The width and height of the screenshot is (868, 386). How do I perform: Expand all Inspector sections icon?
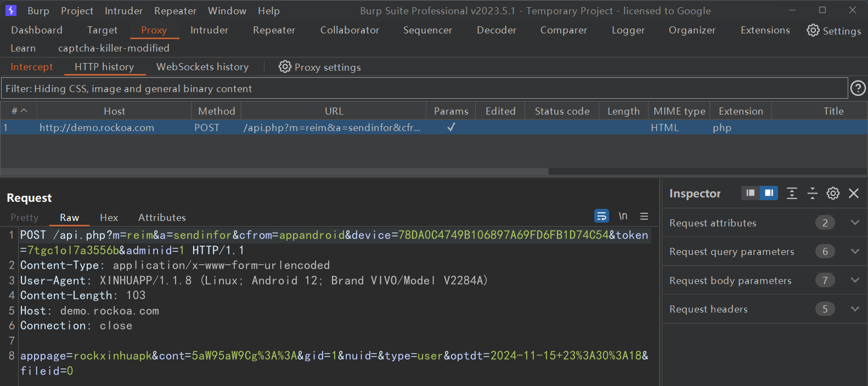coord(792,193)
